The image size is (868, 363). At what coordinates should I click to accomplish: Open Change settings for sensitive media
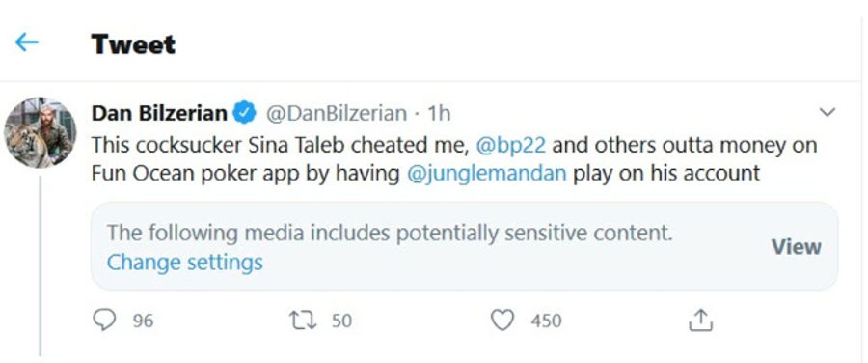[x=185, y=263]
